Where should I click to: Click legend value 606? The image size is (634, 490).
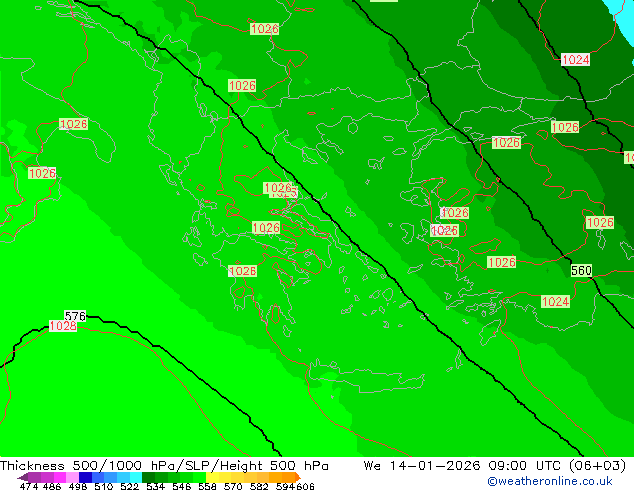click(x=305, y=486)
